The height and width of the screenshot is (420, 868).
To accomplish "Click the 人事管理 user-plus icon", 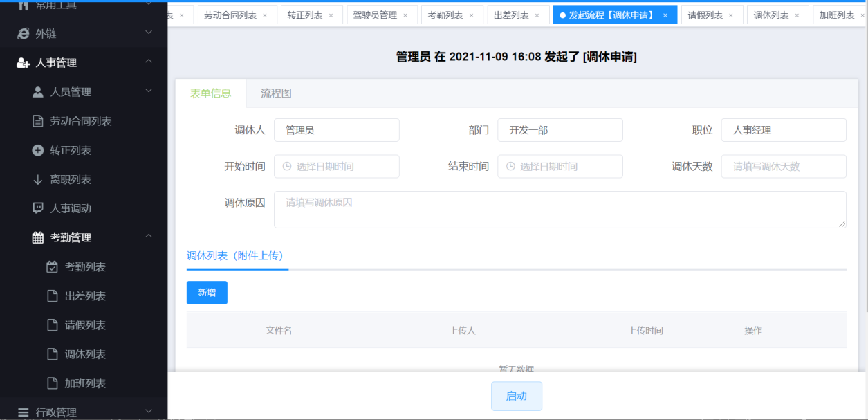I will [23, 63].
